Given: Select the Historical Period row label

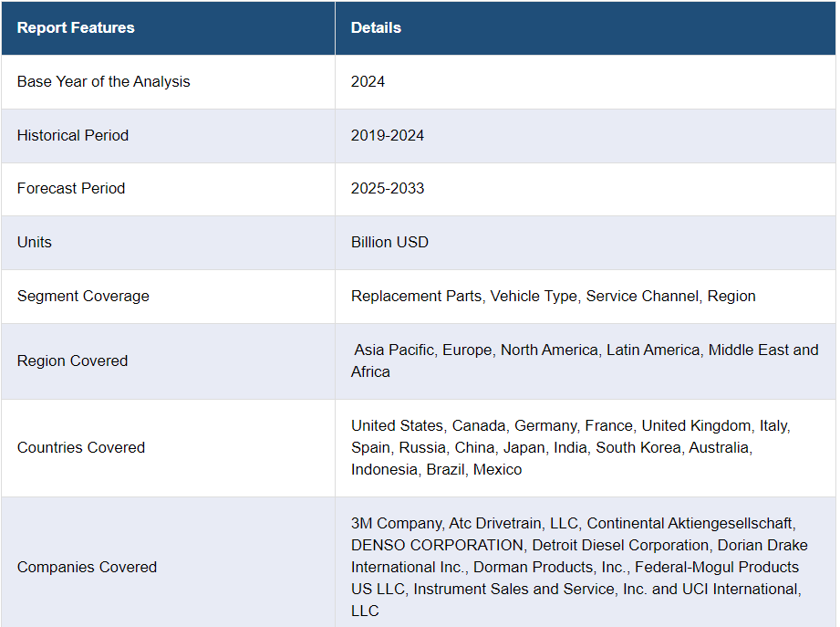Looking at the screenshot, I should 73,135.
